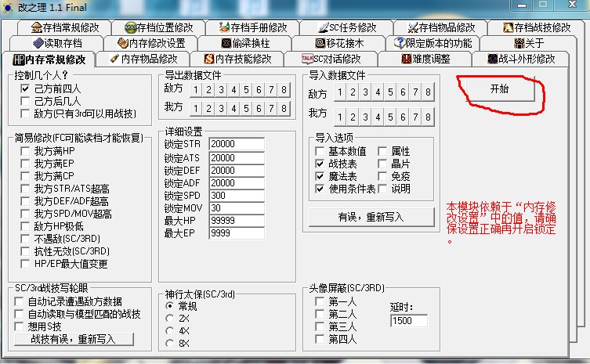
Task: Click the 锁定STR input field
Action: pyautogui.click(x=237, y=144)
